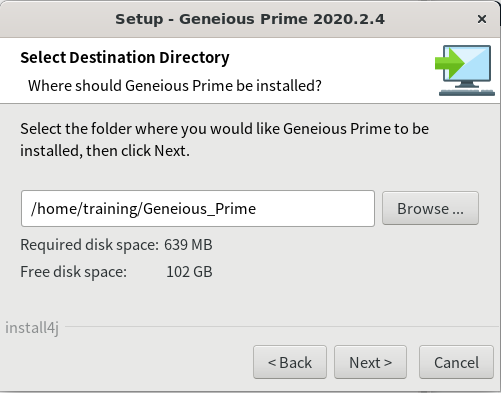
Task: Go back with the < Back button
Action: [x=290, y=362]
